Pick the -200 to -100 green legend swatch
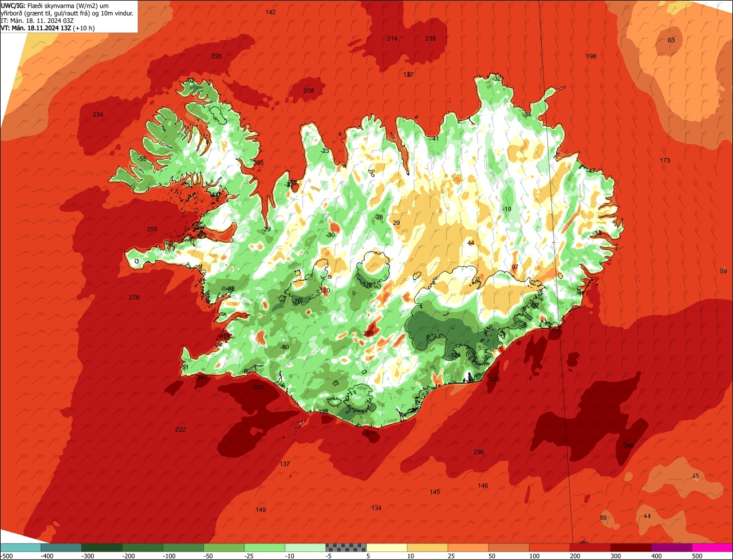Image resolution: width=733 pixels, height=560 pixels. coord(142,547)
